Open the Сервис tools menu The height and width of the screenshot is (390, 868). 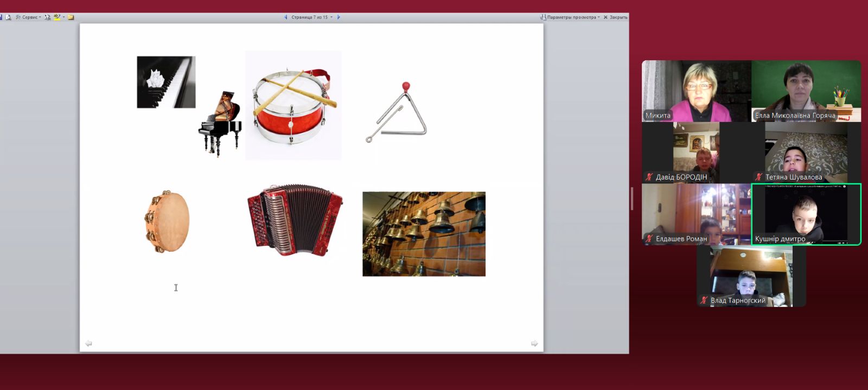click(30, 17)
